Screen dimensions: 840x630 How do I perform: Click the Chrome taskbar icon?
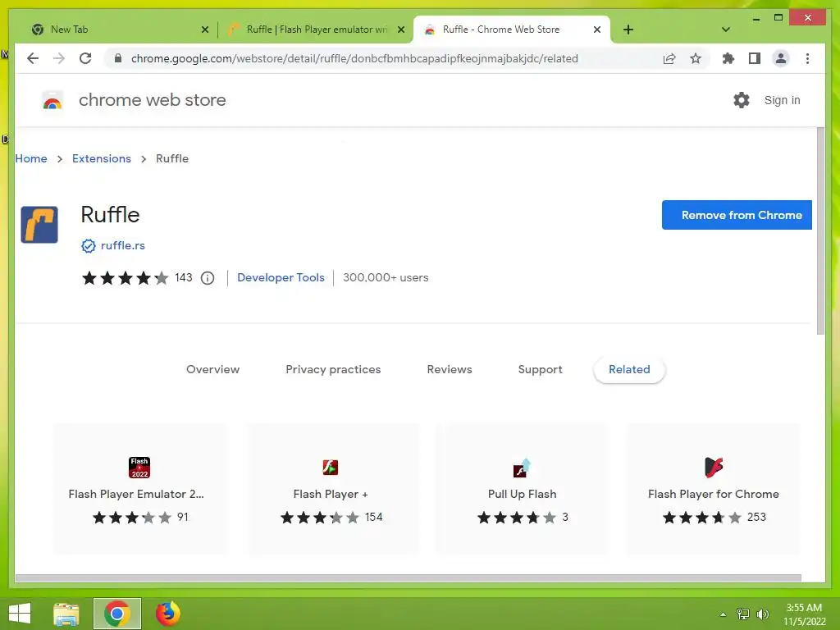point(117,614)
